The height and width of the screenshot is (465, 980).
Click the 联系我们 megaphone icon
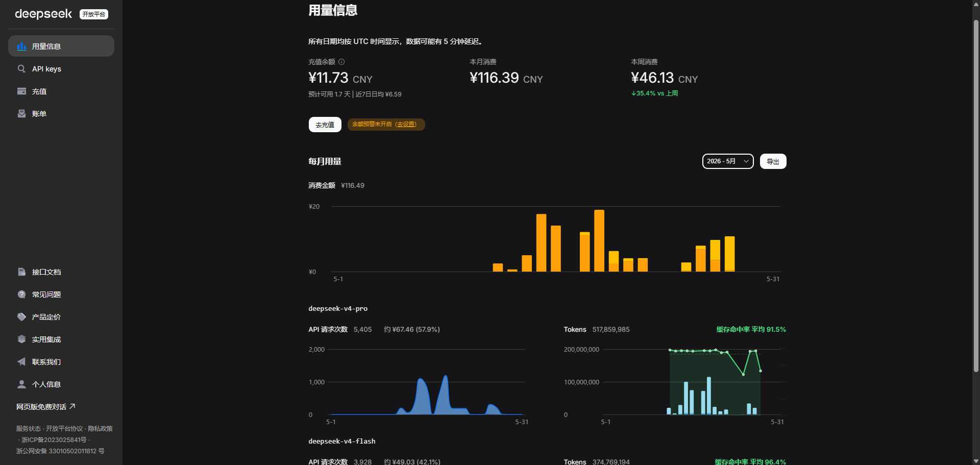(x=21, y=362)
